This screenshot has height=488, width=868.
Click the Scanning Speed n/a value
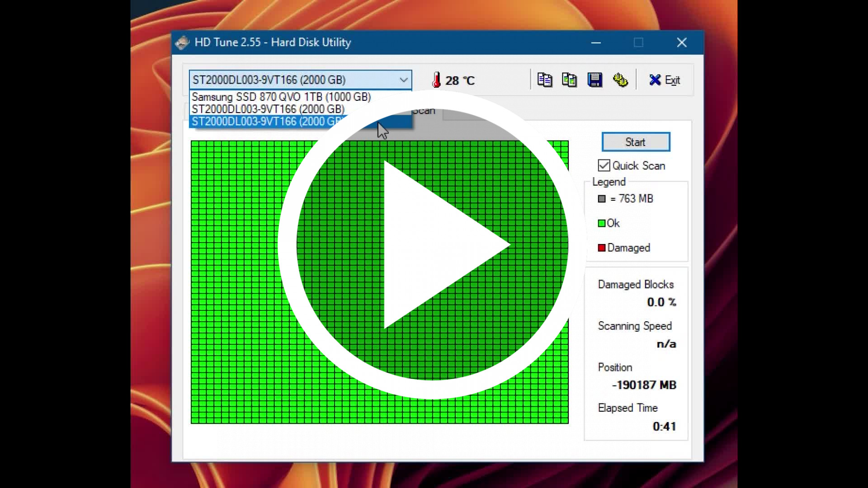[x=666, y=344]
